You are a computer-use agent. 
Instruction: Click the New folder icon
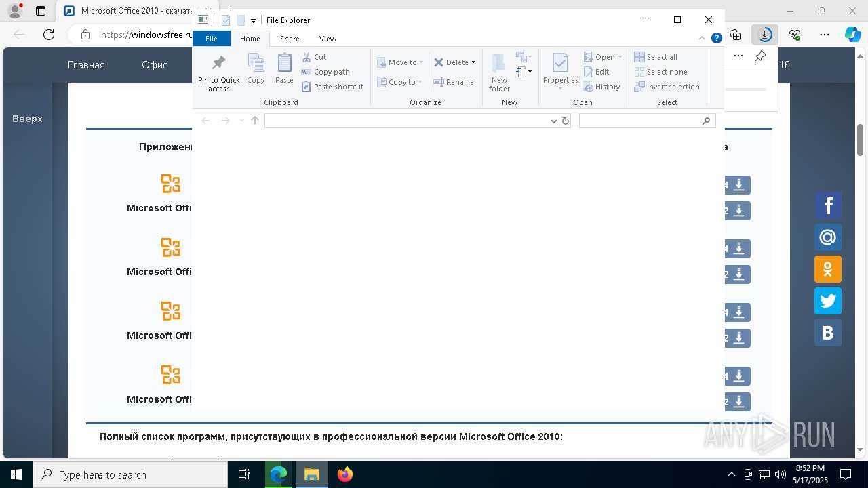tap(498, 64)
